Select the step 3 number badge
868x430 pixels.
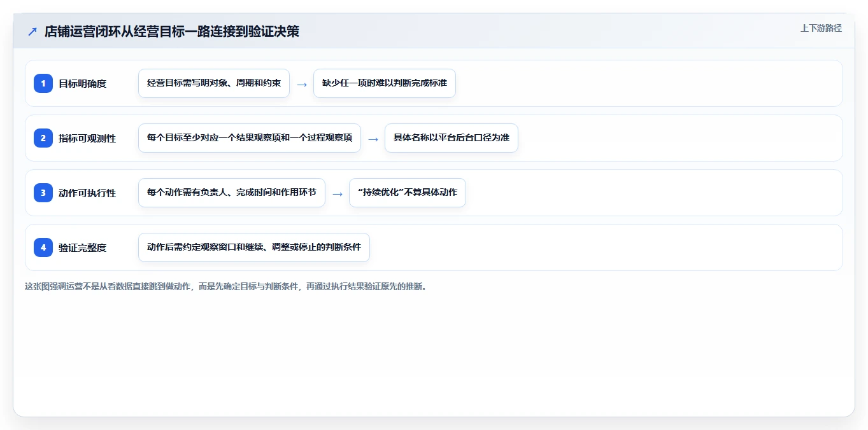43,193
